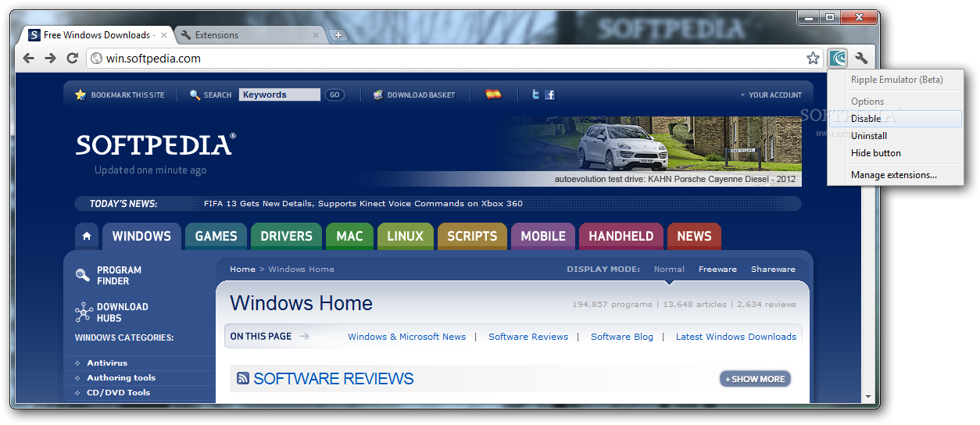Open the HANDHELD category tab
The height and width of the screenshot is (425, 980).
point(621,236)
